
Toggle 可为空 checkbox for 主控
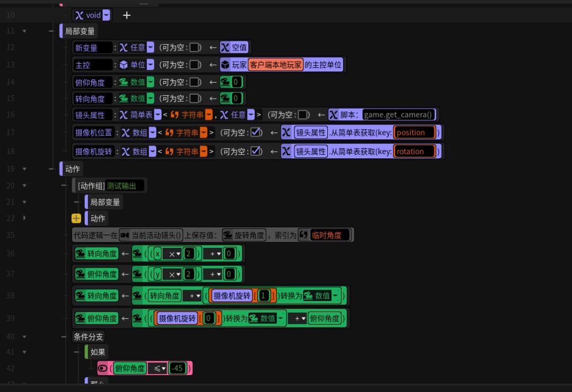point(195,65)
